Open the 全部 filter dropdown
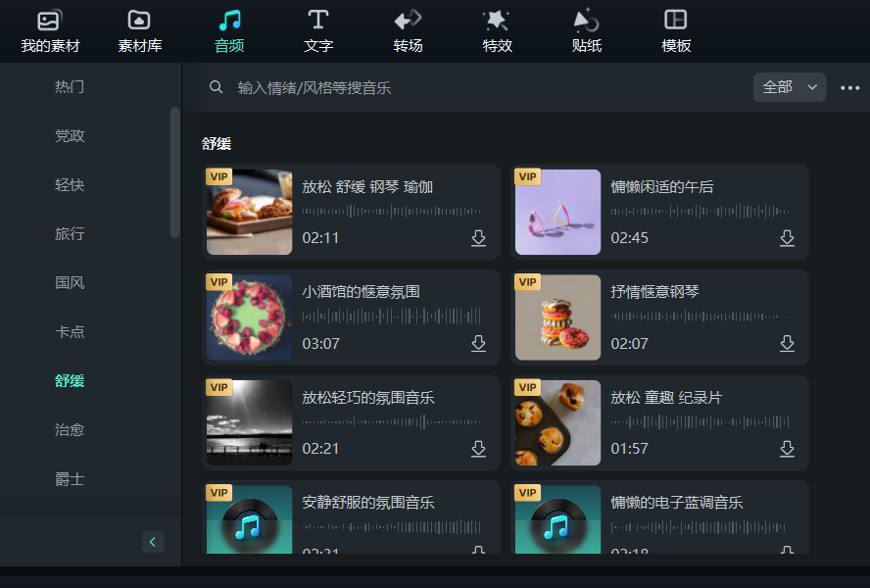The width and height of the screenshot is (870, 588). tap(790, 86)
